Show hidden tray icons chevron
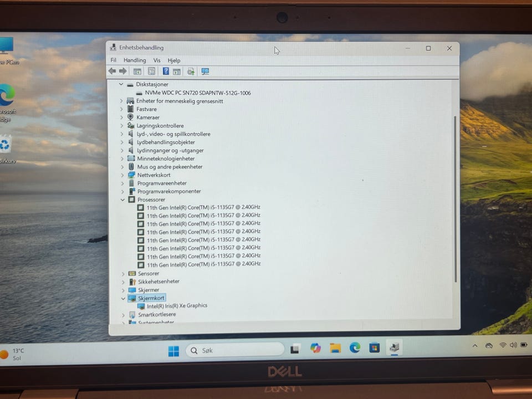This screenshot has height=399, width=532. click(x=475, y=346)
